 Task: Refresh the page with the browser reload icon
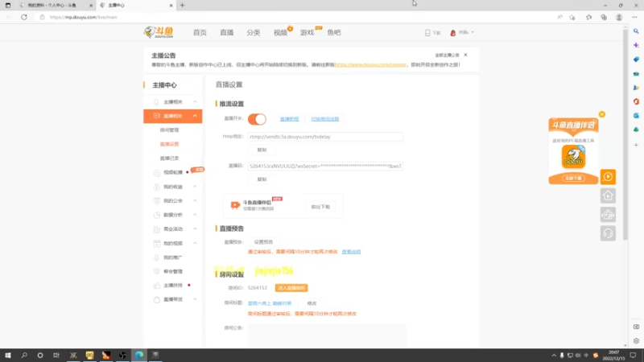(x=24, y=17)
